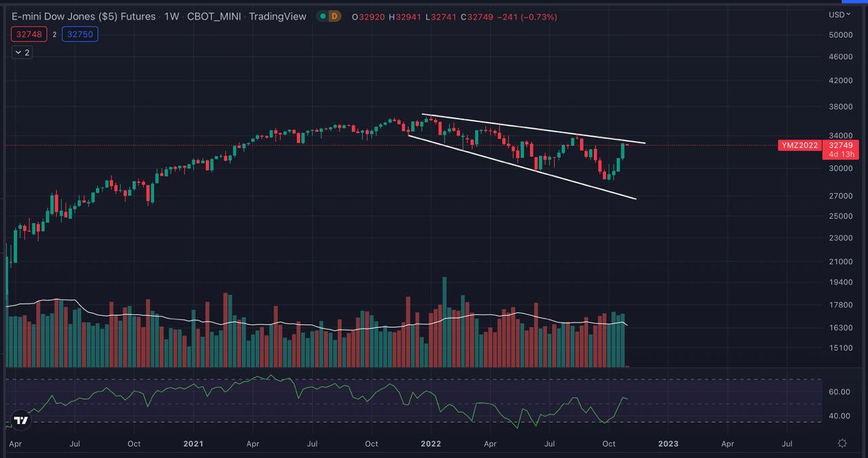
Task: Click the CBOT_MINI exchange label
Action: (x=214, y=16)
